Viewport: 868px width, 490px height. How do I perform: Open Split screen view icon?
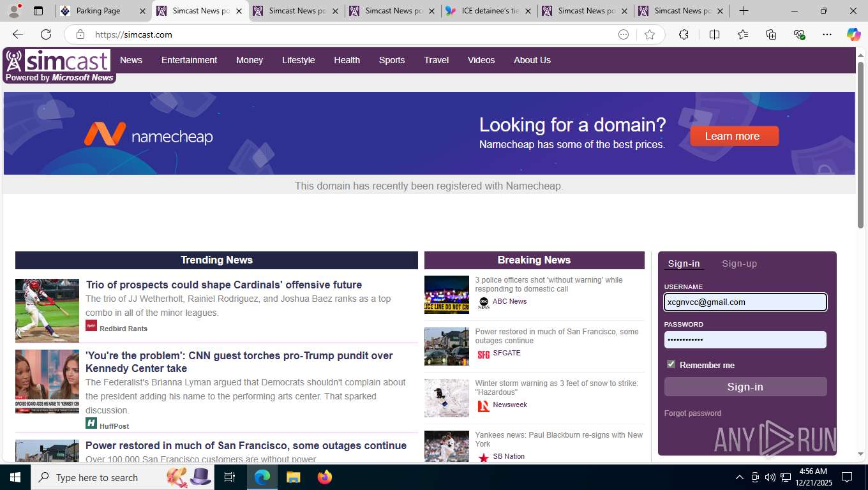[714, 34]
